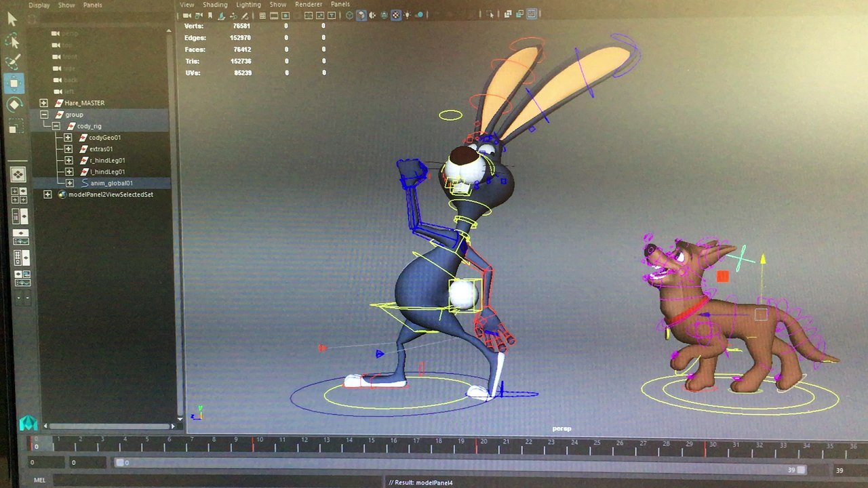Click the image plane icon
This screenshot has height=488, width=868.
pyautogui.click(x=222, y=15)
